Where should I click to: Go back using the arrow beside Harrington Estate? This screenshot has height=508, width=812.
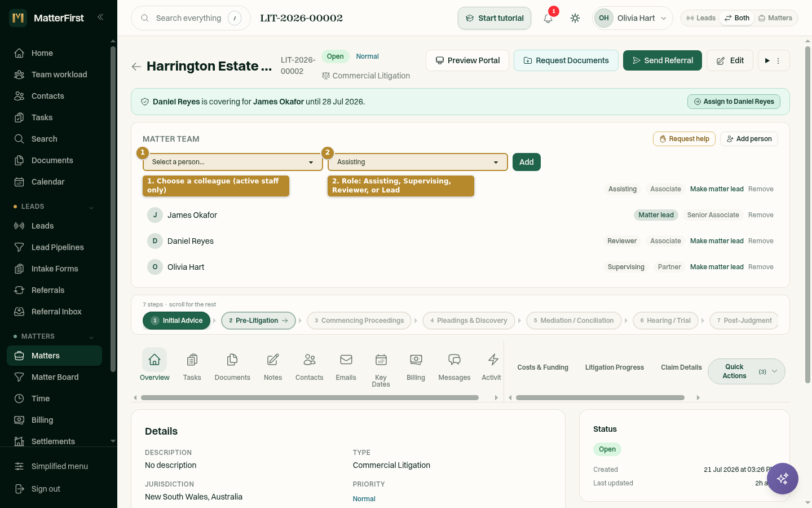tap(136, 67)
